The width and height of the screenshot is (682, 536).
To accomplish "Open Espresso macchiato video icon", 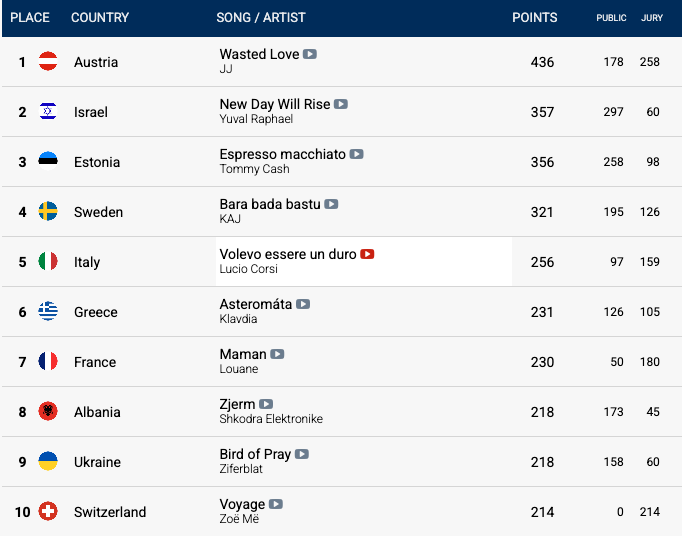I will pyautogui.click(x=357, y=154).
